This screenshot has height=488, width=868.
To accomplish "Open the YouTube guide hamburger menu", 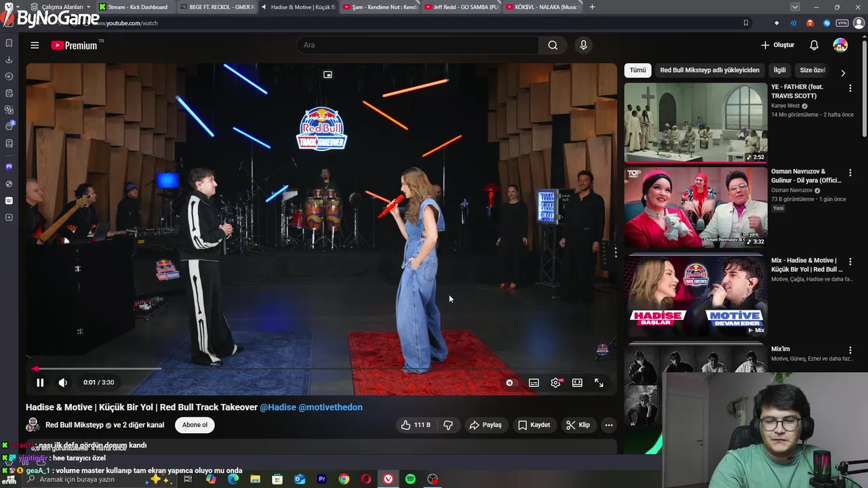I will coord(35,45).
